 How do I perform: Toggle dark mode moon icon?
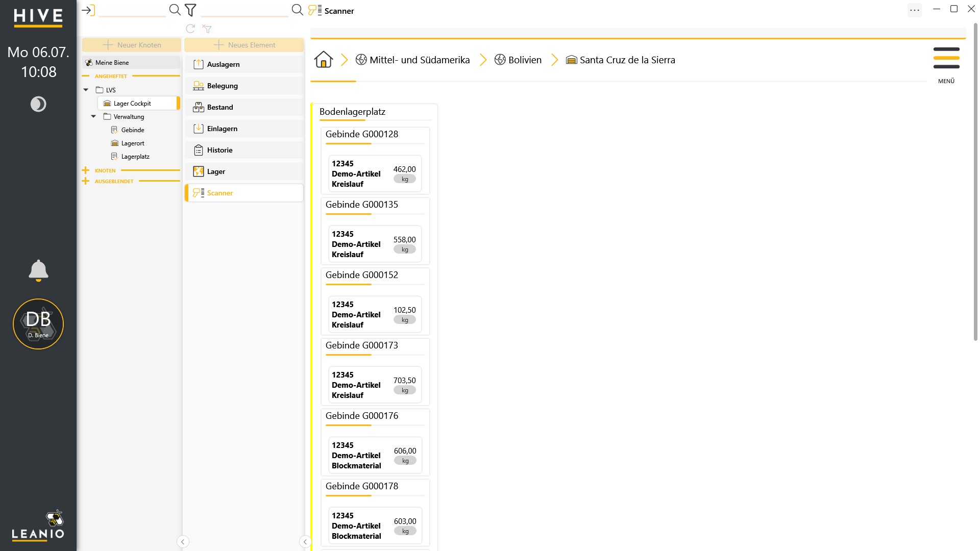[38, 104]
